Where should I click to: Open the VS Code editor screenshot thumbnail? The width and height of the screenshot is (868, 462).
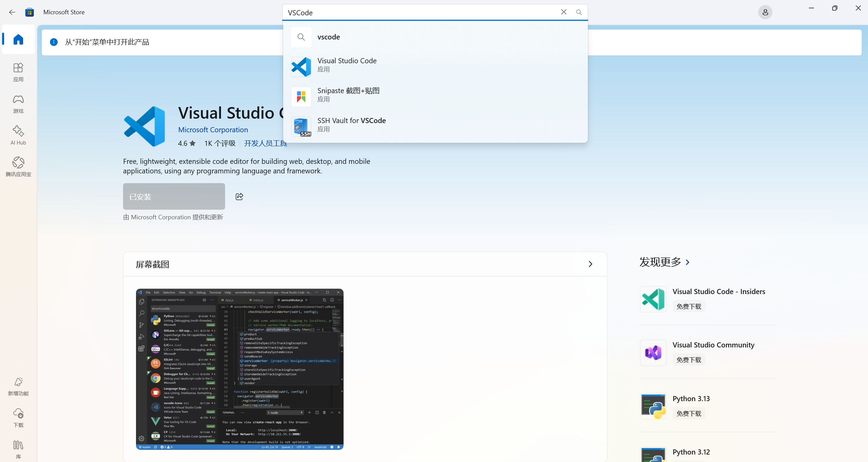point(240,369)
